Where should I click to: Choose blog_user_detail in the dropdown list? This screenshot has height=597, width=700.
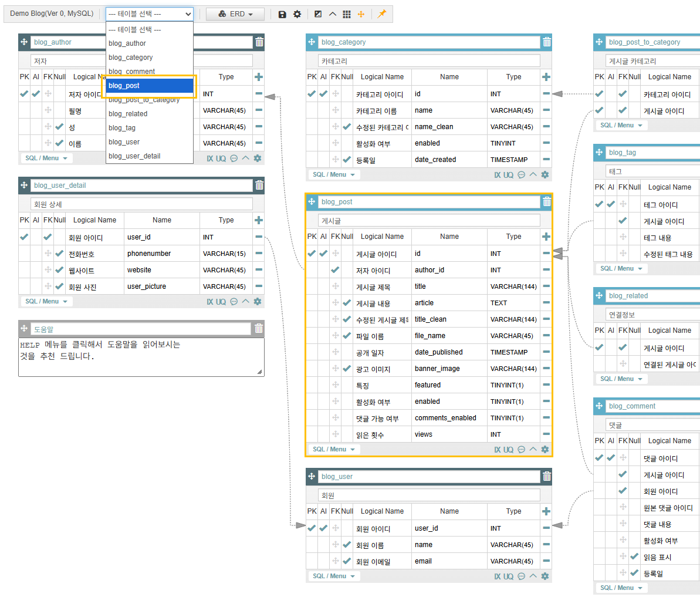(x=134, y=156)
